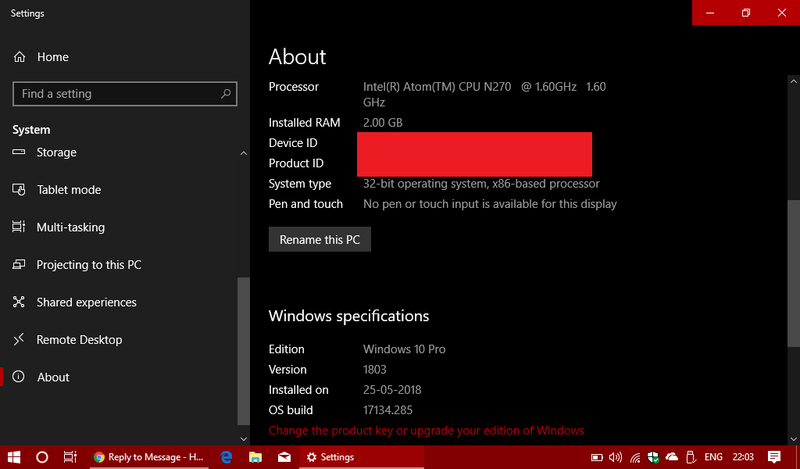Click the sidebar scrollbar thumb
The height and width of the screenshot is (469, 800).
pyautogui.click(x=244, y=351)
